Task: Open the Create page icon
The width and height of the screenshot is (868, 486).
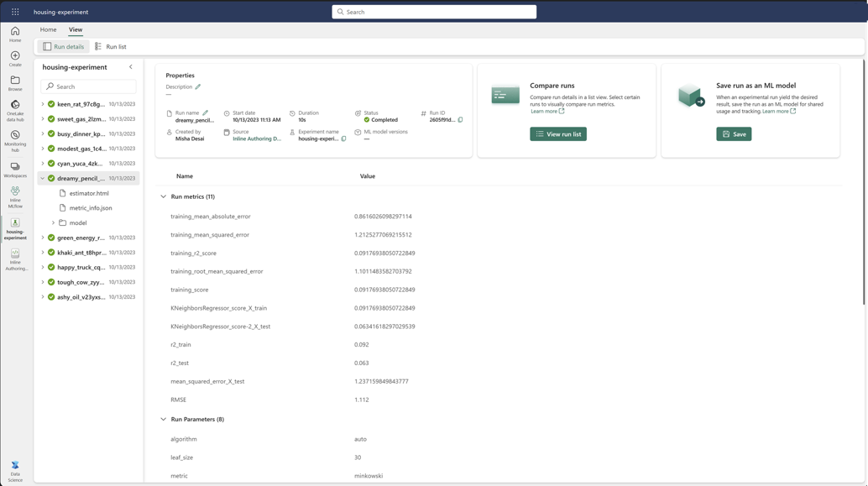Action: pyautogui.click(x=15, y=59)
